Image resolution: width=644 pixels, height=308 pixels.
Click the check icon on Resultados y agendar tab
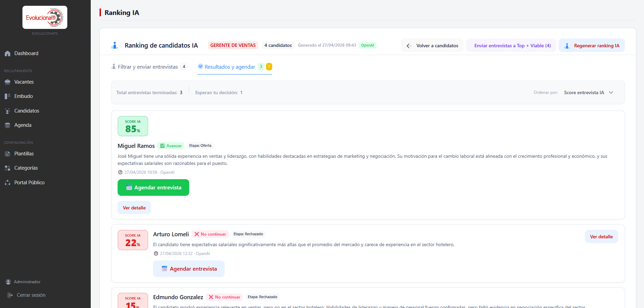[x=201, y=66]
